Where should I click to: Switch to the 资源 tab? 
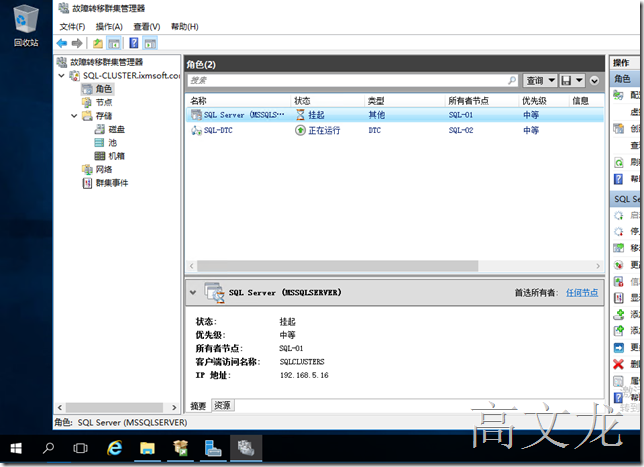[x=222, y=405]
